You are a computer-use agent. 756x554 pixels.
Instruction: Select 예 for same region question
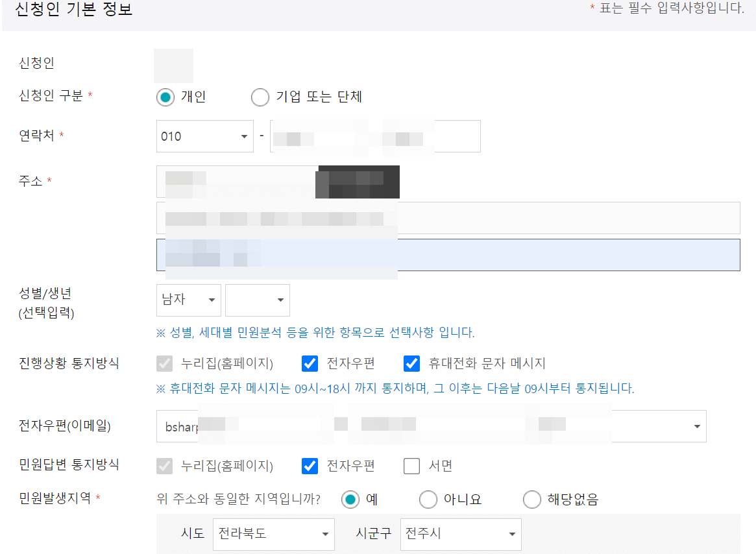[x=350, y=500]
